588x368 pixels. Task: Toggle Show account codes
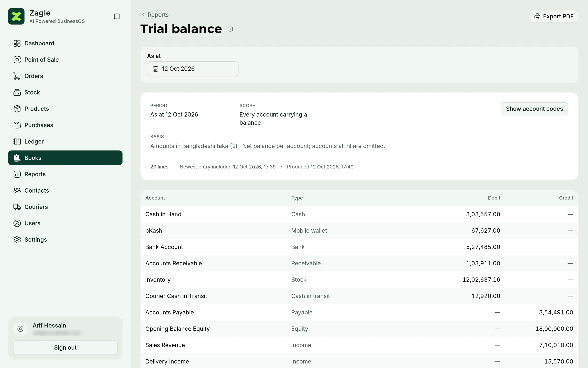tap(534, 109)
